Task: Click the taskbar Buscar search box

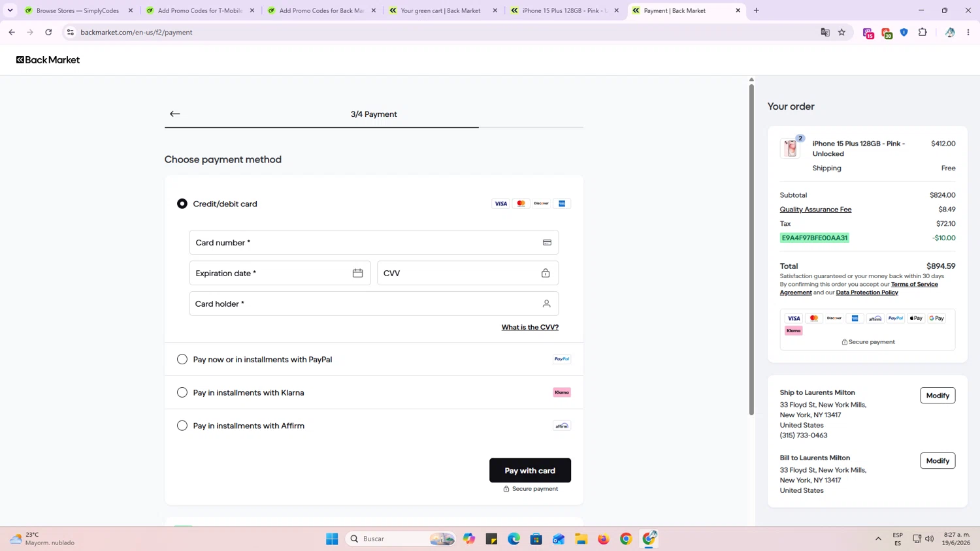Action: [x=400, y=539]
